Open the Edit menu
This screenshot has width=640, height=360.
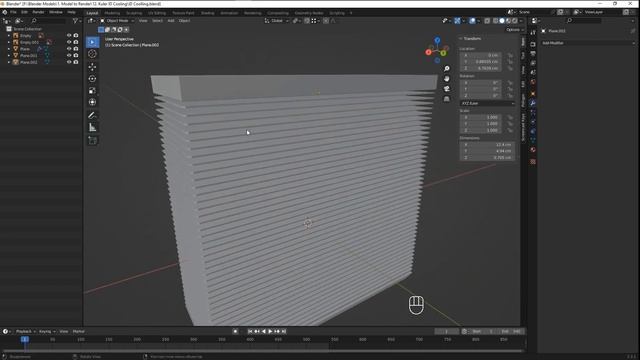24,12
